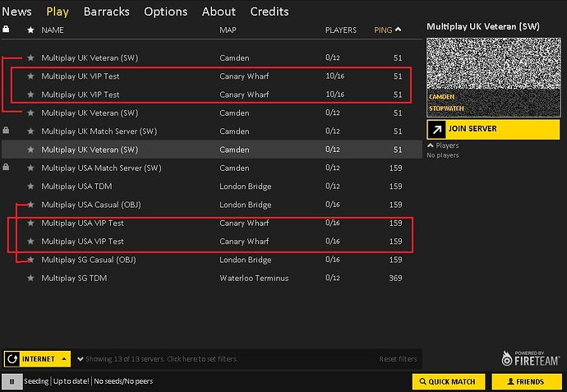Click the Reset filters link

(398, 359)
